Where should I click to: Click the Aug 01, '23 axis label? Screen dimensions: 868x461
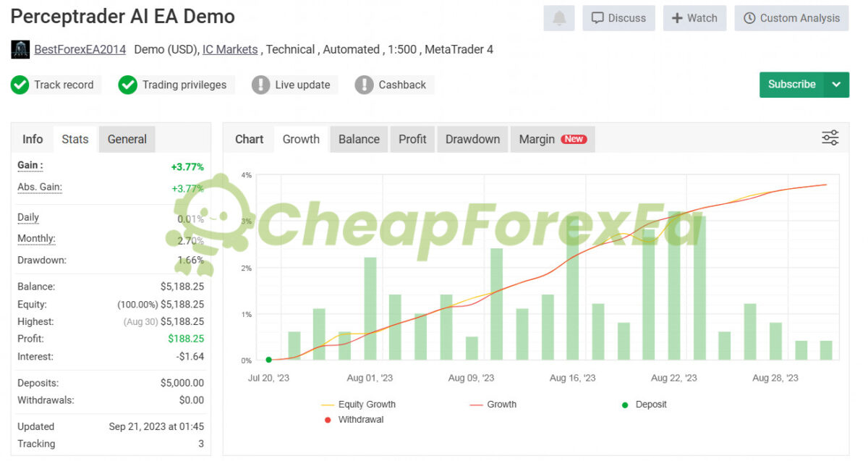370,378
